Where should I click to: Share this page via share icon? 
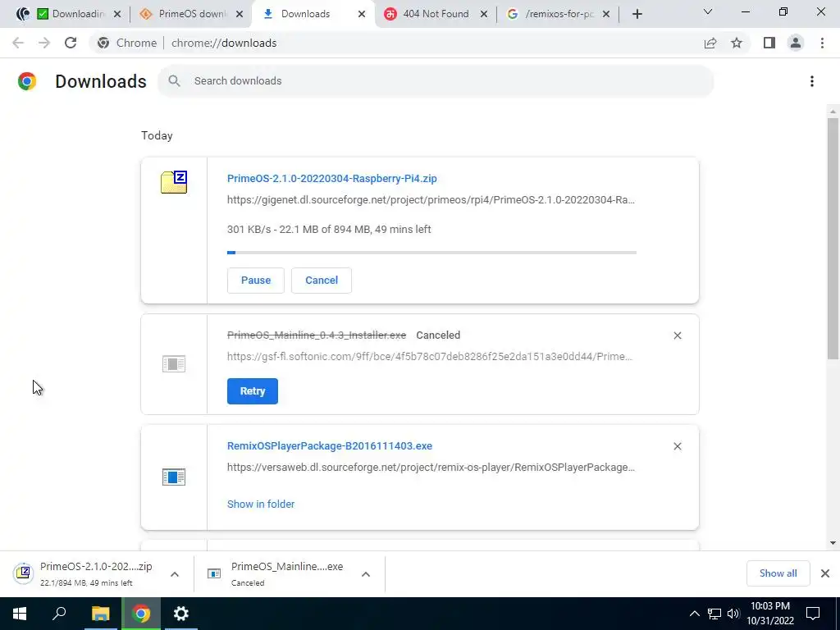point(710,43)
